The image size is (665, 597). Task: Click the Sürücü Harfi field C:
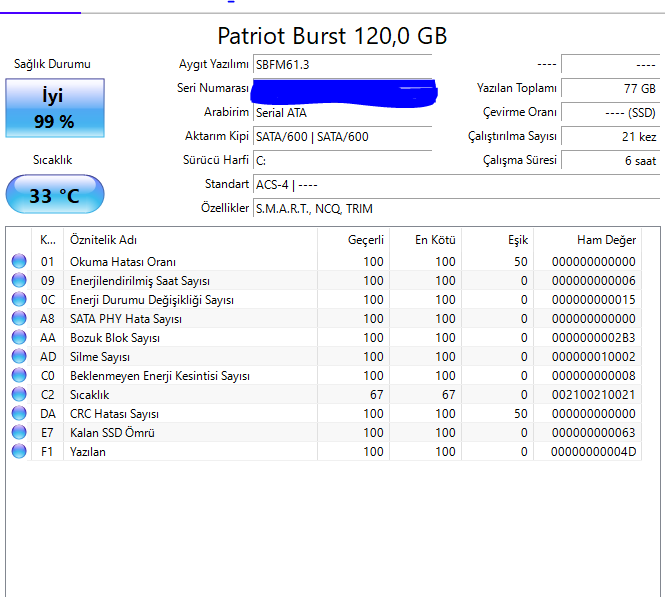(342, 161)
